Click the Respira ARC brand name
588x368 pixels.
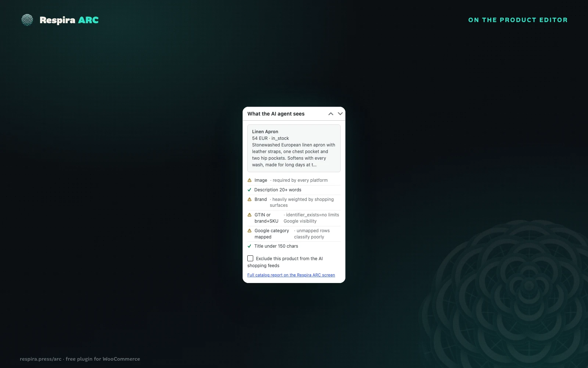[x=69, y=20]
